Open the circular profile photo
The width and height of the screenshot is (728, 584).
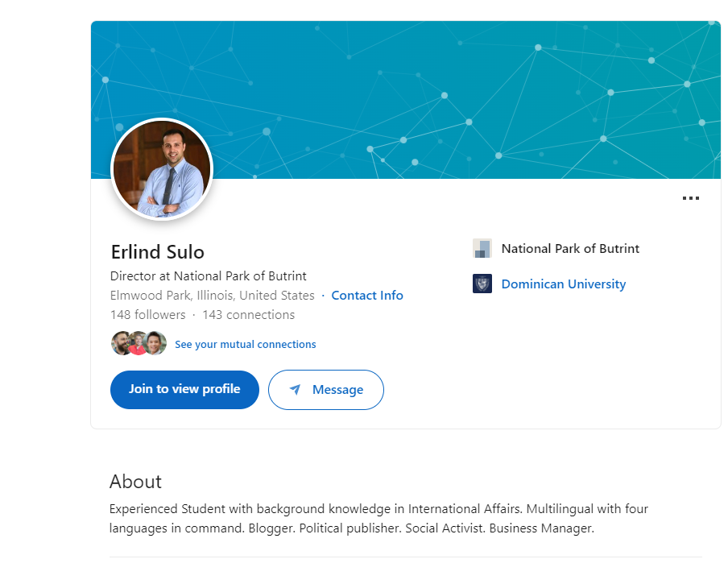click(162, 169)
